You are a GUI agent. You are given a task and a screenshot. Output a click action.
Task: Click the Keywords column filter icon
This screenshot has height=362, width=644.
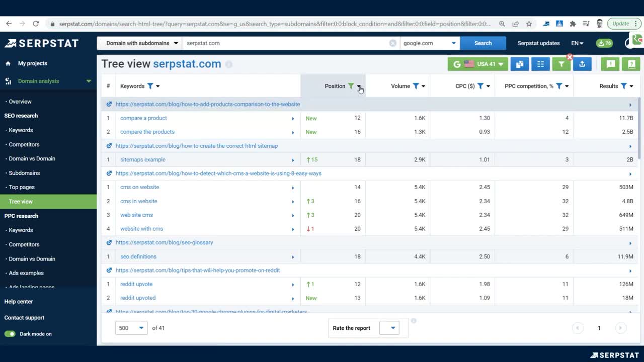pyautogui.click(x=150, y=86)
